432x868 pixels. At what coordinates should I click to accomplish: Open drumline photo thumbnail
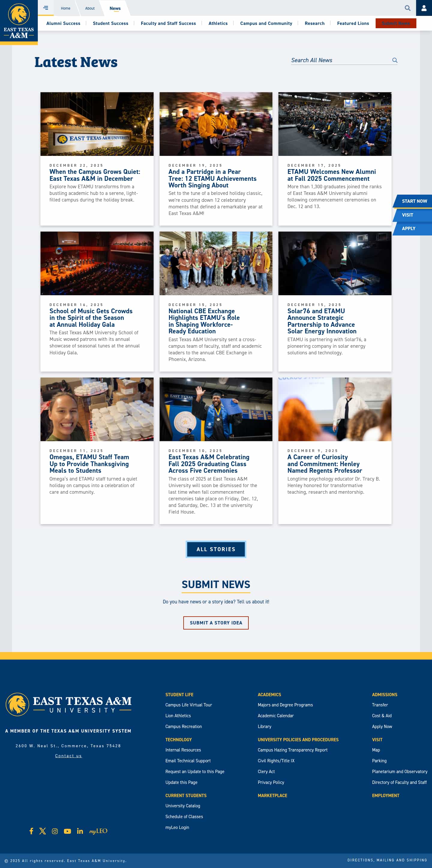coord(216,124)
